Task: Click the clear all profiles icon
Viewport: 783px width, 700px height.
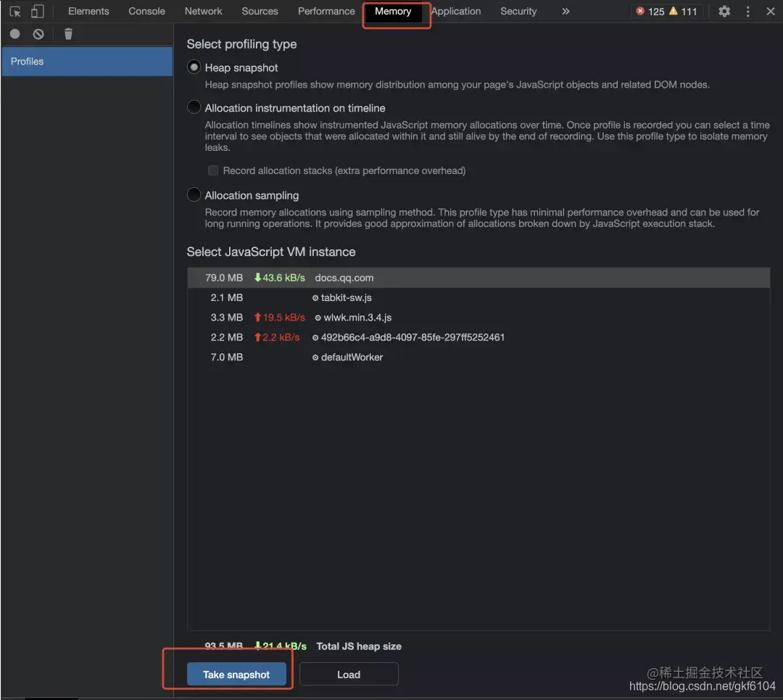Action: (38, 33)
